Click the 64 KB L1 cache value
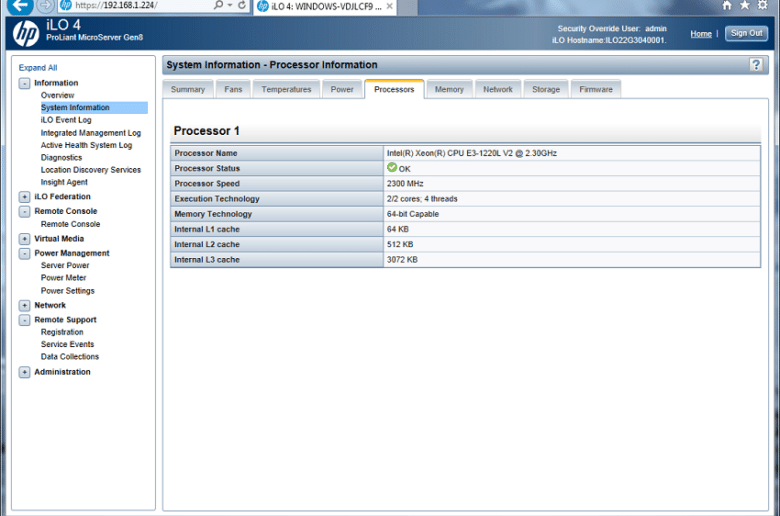Viewport: 780px width, 516px height. 397,229
